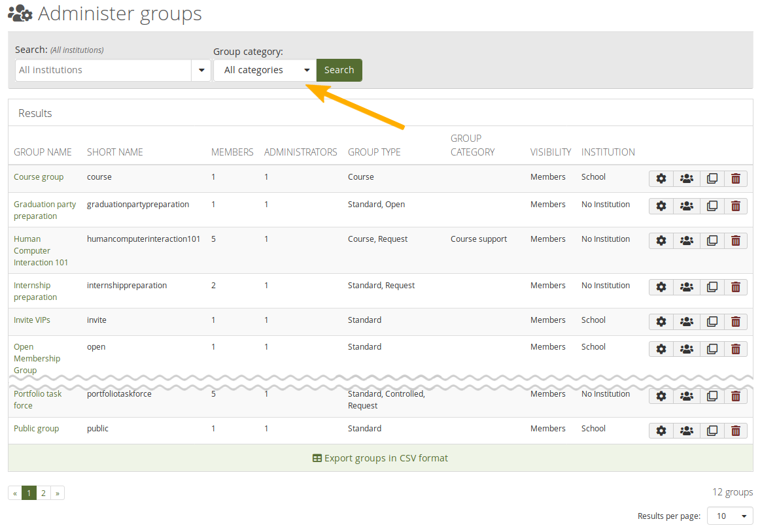
Task: Copy the Portfolio task force group
Action: [x=712, y=396]
